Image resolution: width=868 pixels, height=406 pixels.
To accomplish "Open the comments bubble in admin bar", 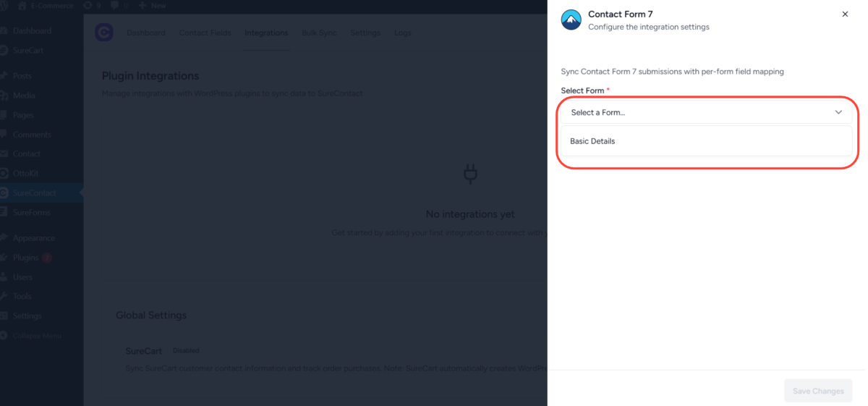I will [114, 6].
